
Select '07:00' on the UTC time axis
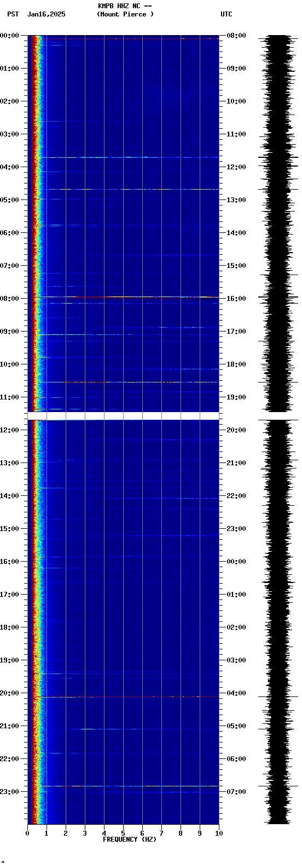236,792
